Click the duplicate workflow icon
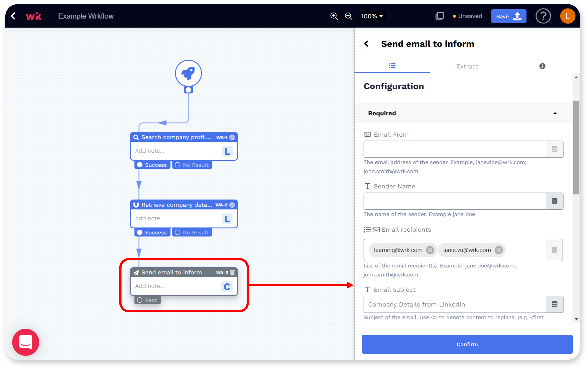The height and width of the screenshot is (369, 588). pos(439,16)
